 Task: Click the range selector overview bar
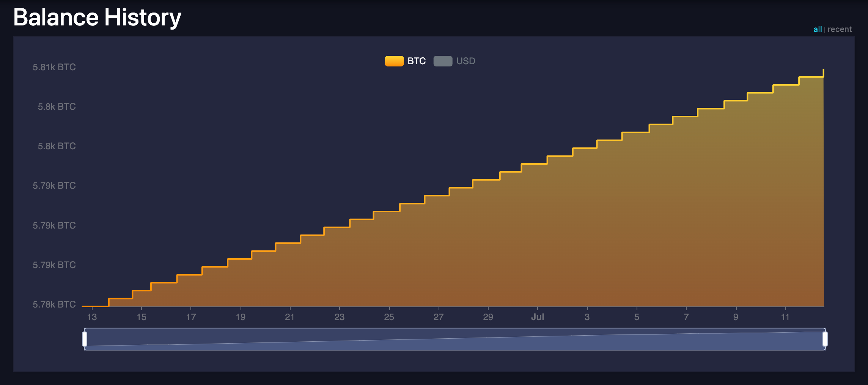(x=454, y=339)
